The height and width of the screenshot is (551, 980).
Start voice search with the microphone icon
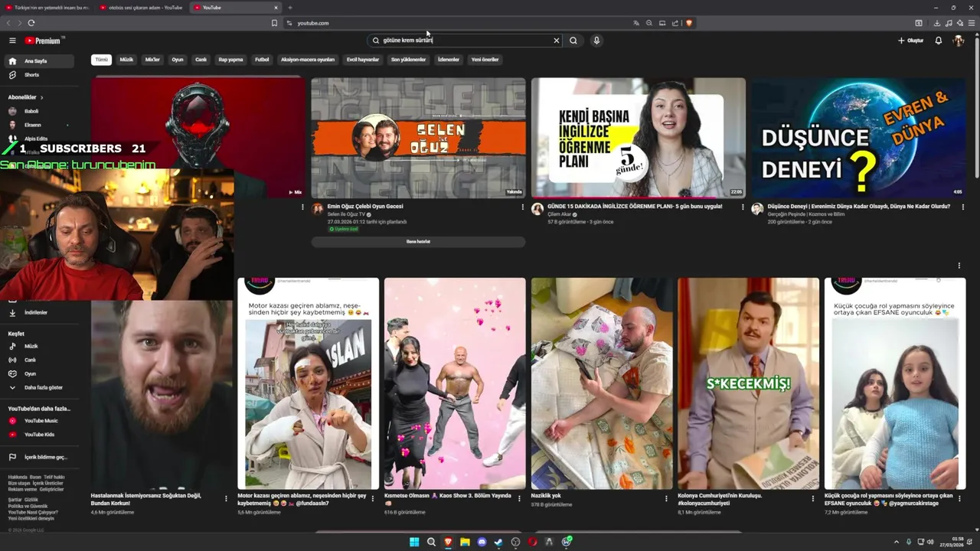click(x=596, y=41)
